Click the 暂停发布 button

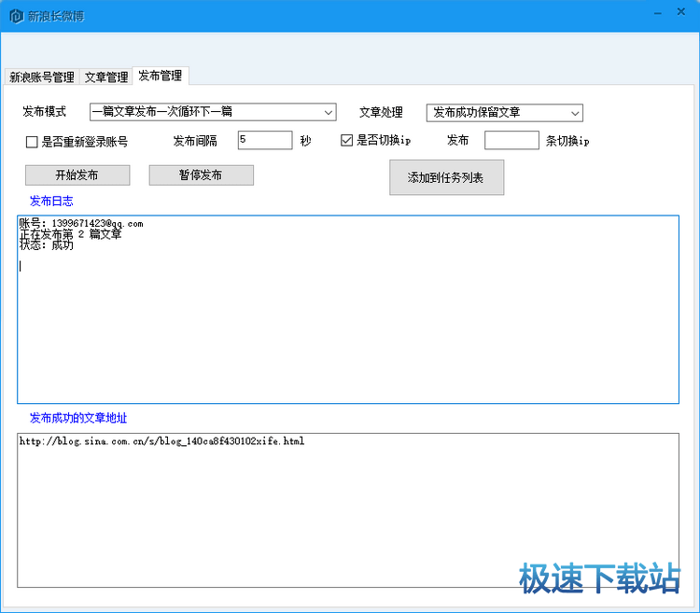201,174
